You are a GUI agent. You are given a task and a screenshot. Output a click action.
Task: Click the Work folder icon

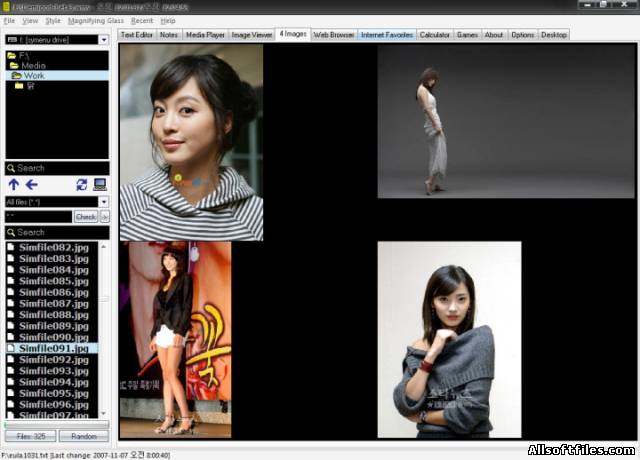click(x=16, y=76)
